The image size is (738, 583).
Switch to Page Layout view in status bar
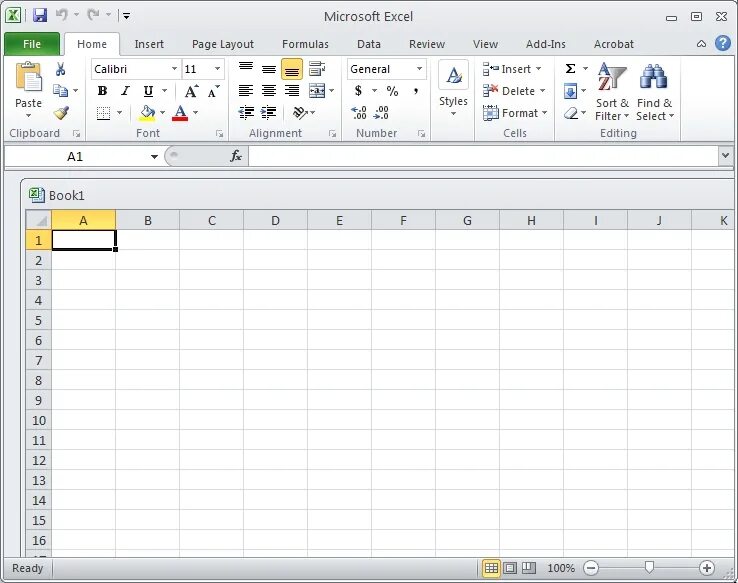510,568
